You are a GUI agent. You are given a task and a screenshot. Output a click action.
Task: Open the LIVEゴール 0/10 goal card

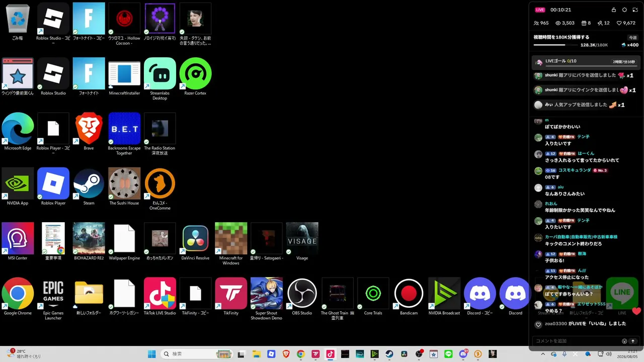586,62
